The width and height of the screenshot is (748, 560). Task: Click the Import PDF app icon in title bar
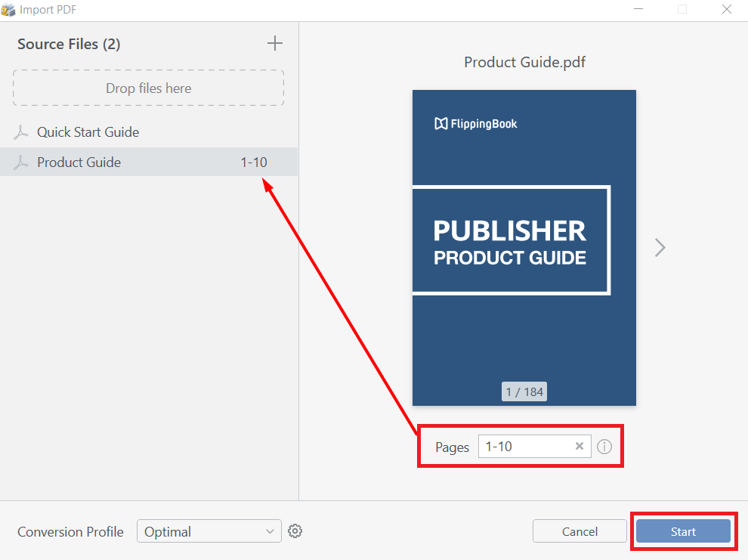(8, 10)
